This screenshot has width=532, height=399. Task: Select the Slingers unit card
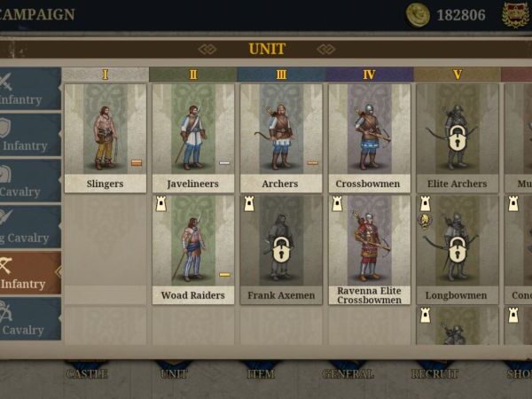(x=106, y=138)
